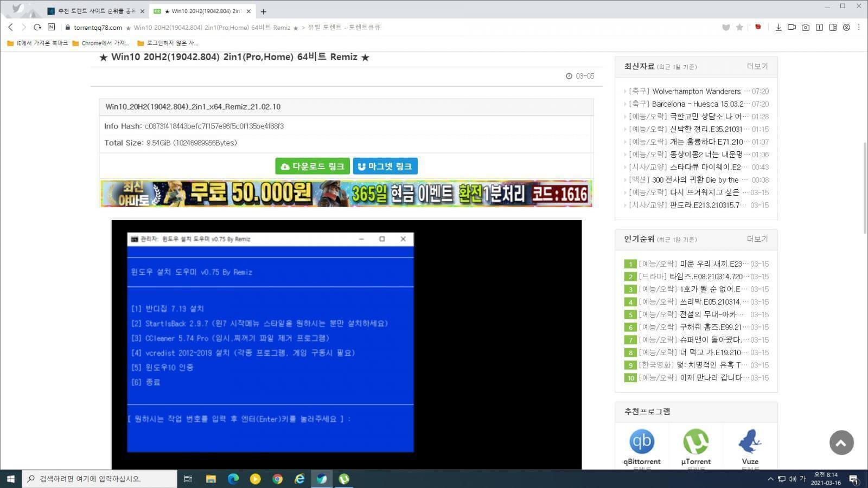Reload the page with the refresh icon
This screenshot has height=488, width=868.
[37, 27]
